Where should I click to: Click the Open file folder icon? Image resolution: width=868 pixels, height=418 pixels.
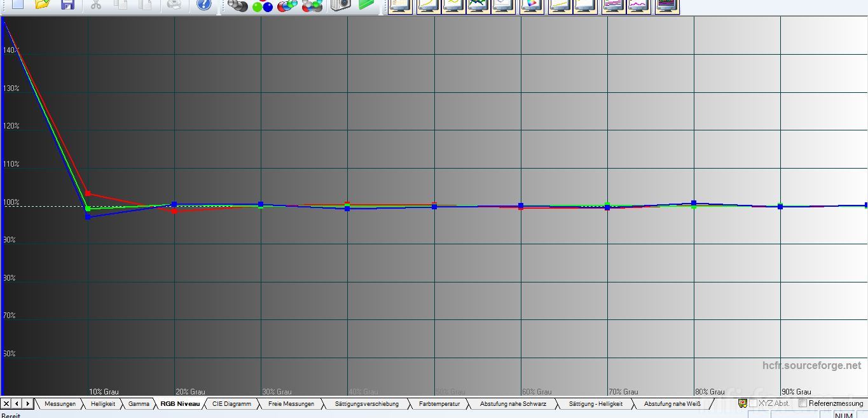pos(42,5)
